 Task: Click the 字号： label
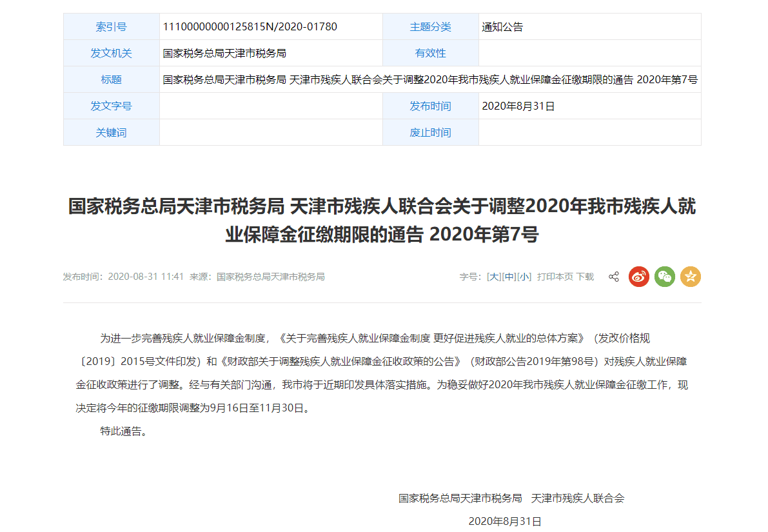pyautogui.click(x=471, y=277)
